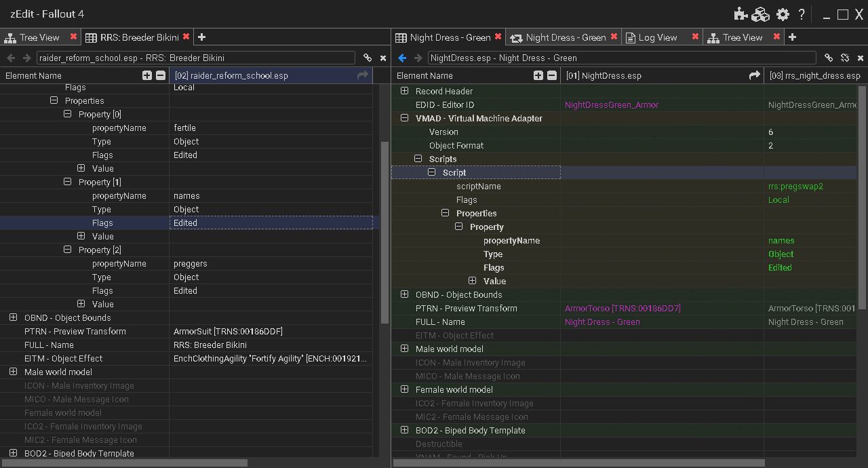The image size is (868, 468).
Task: Click the right pane vertical scrollbar
Action: pos(863,197)
